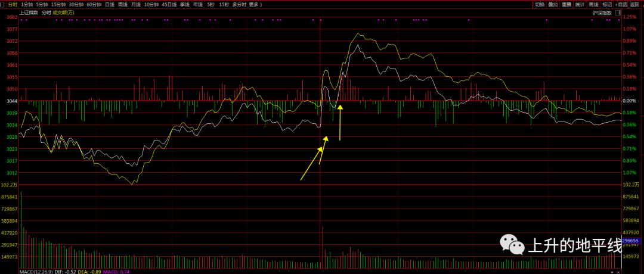Select the 30分钟 period tab
The image size is (644, 274).
coord(76,5)
